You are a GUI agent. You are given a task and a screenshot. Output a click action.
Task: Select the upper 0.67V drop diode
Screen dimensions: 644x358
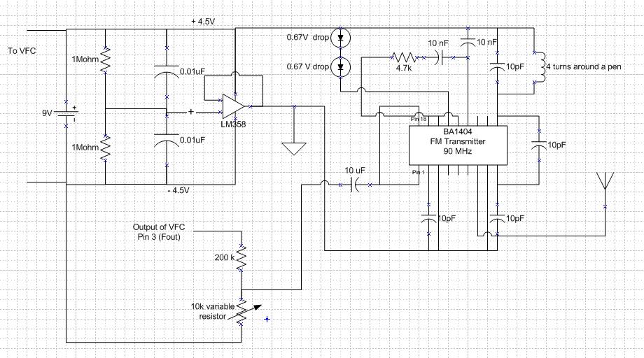coord(340,37)
